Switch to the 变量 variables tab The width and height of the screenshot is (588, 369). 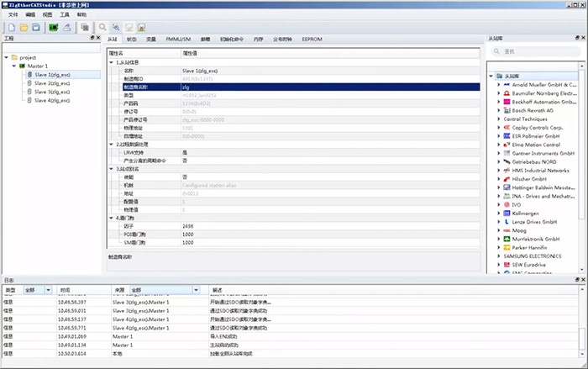[x=151, y=39]
